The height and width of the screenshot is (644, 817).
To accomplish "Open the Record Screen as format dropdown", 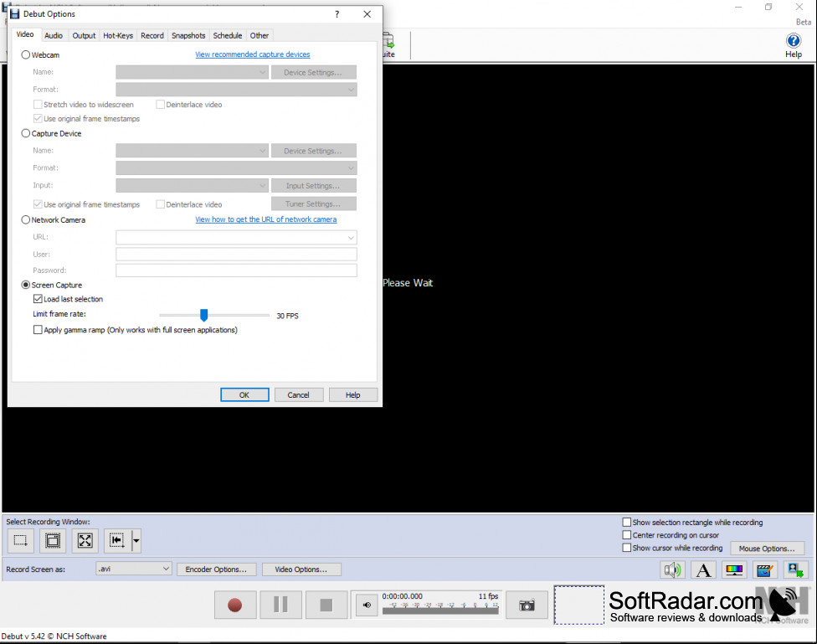I will (x=134, y=569).
